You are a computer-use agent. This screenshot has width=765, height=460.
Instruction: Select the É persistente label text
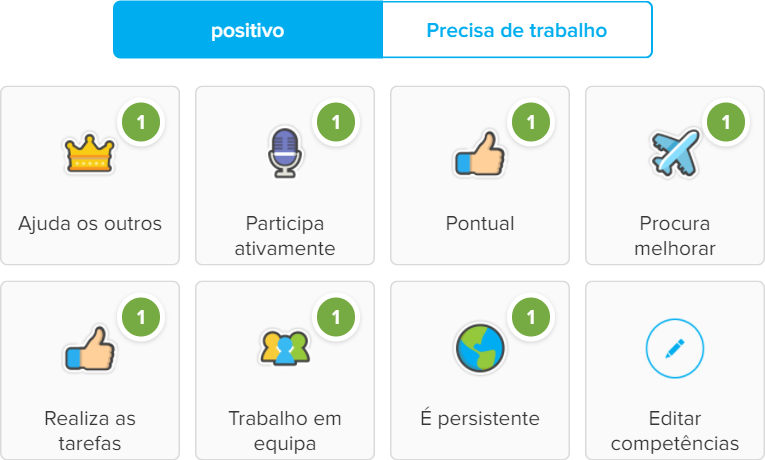480,418
